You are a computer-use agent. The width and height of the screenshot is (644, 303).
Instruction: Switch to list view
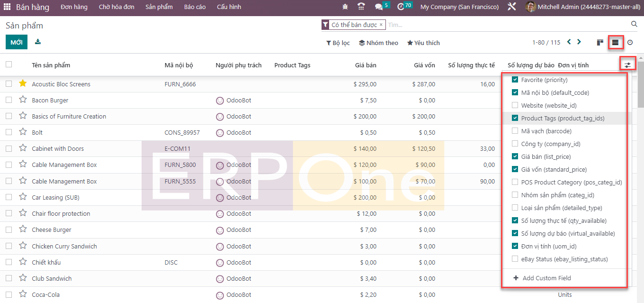click(x=615, y=43)
